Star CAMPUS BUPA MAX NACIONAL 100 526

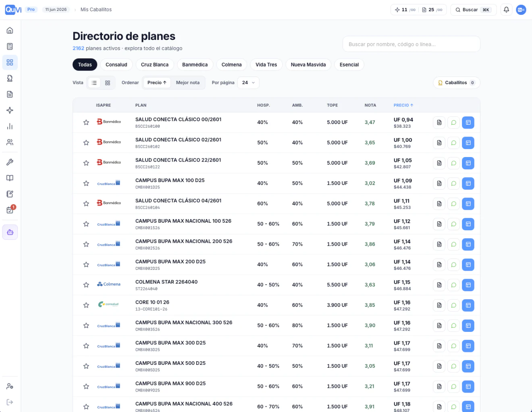pos(86,224)
